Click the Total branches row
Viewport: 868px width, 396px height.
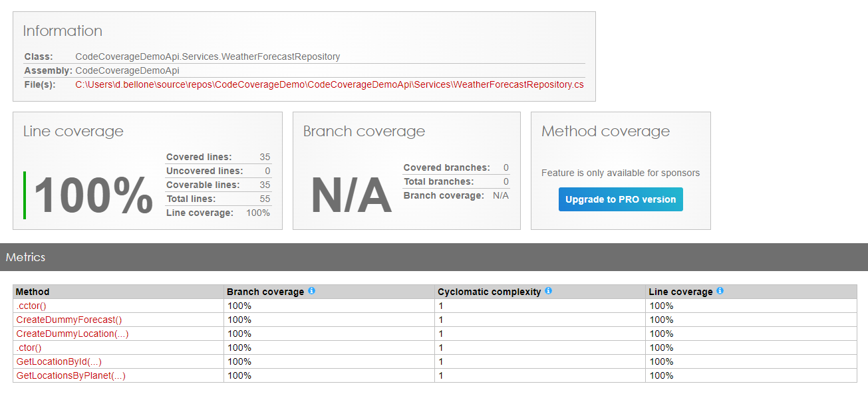coord(456,182)
